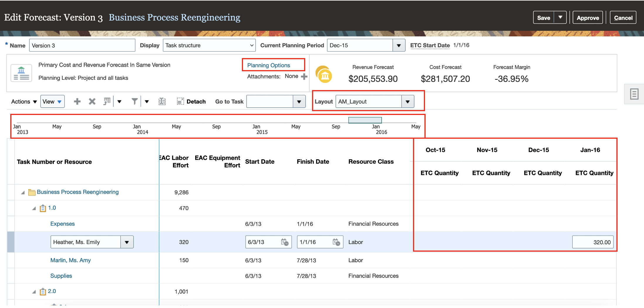Open the side panel document icon

coord(634,94)
